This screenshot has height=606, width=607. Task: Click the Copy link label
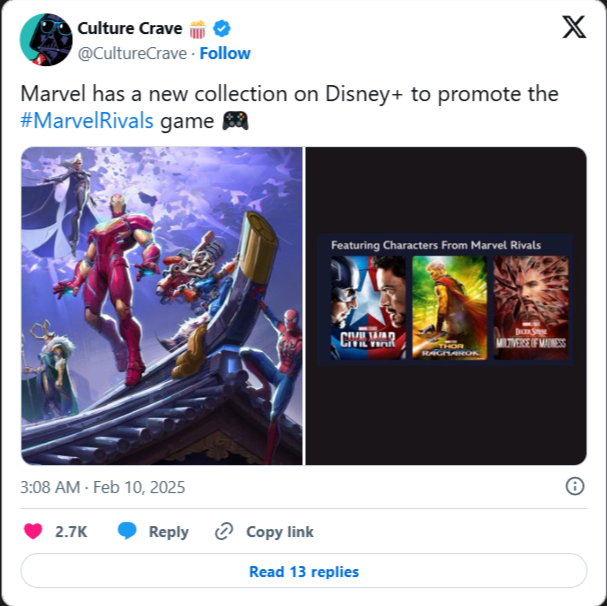tap(280, 532)
